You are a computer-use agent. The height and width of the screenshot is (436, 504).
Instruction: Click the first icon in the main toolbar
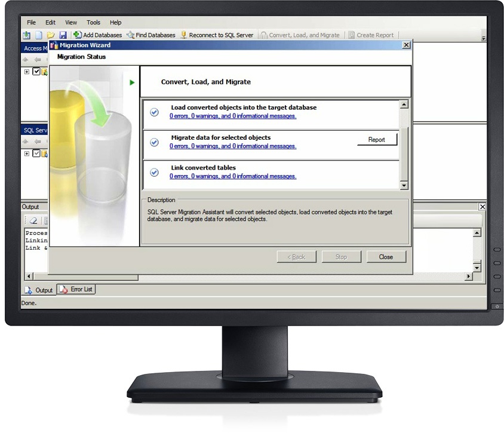click(27, 35)
